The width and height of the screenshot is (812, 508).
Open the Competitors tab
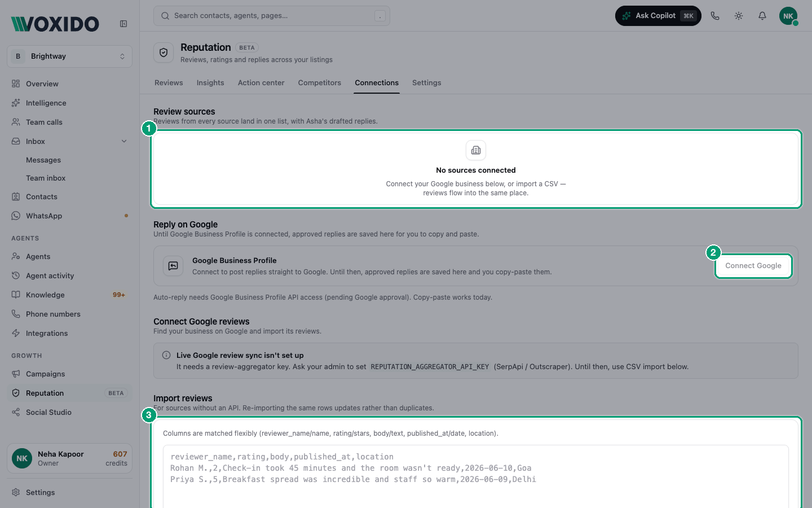click(x=320, y=82)
